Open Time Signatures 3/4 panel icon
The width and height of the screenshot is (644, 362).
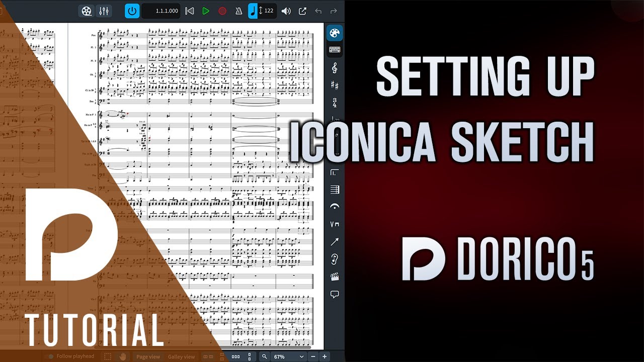[x=335, y=103]
